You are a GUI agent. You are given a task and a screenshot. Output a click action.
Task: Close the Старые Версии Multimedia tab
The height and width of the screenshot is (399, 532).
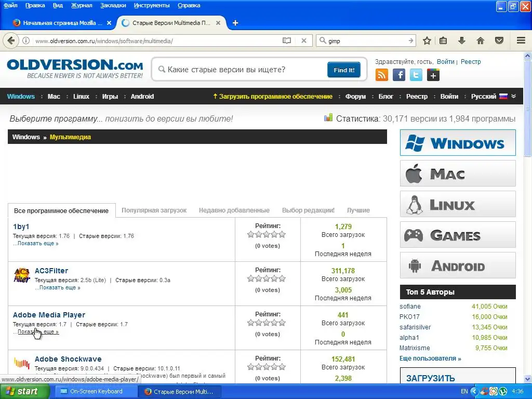(218, 23)
